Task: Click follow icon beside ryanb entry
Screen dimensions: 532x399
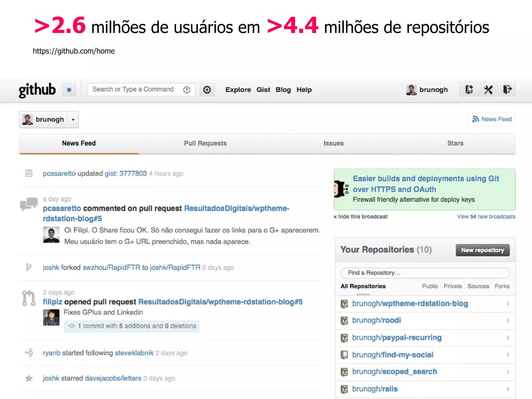Action: click(x=29, y=353)
